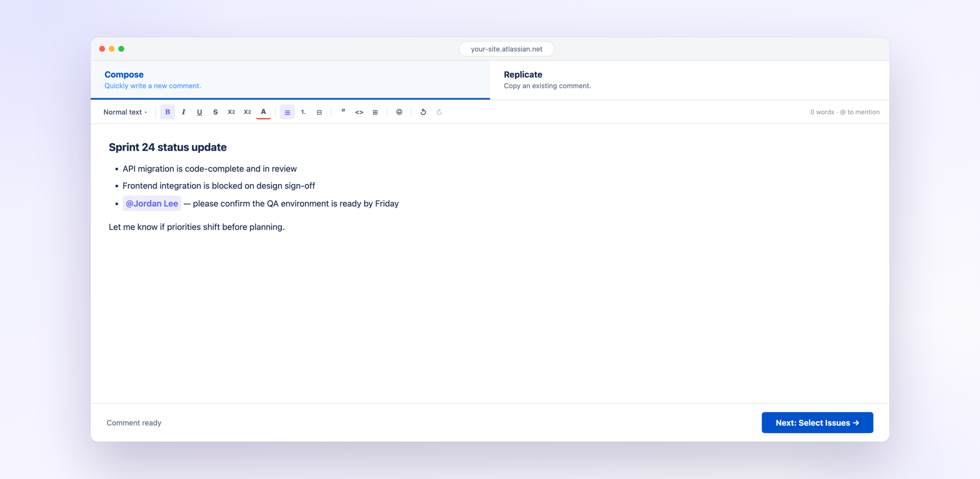The width and height of the screenshot is (980, 479).
Task: Insert a task list item
Action: pyautogui.click(x=319, y=112)
